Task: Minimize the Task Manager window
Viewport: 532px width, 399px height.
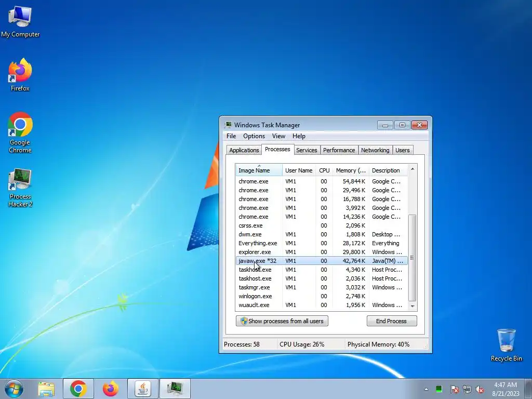Action: click(385, 125)
